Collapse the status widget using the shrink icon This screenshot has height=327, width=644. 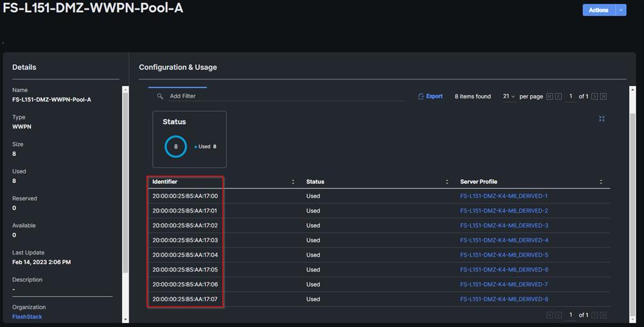click(x=602, y=119)
